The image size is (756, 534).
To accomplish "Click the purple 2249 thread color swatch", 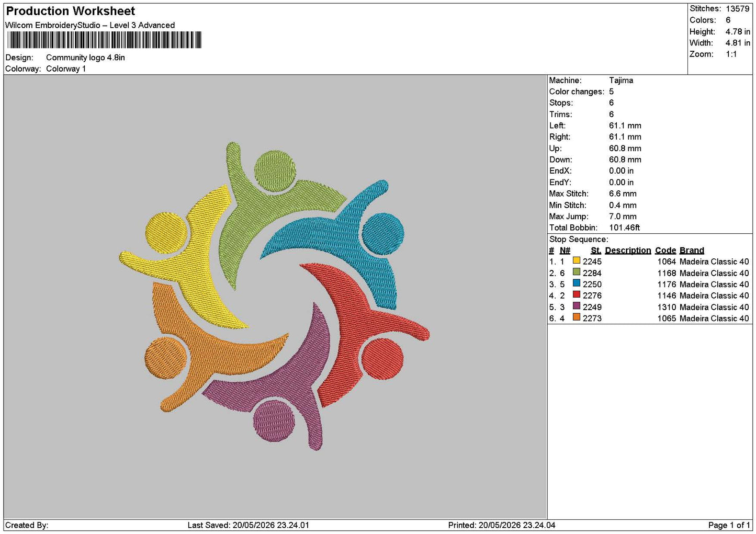I will pos(576,306).
